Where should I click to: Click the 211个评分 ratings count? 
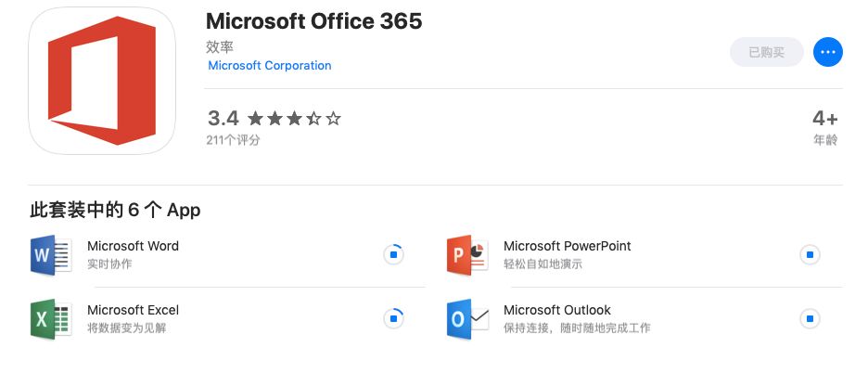point(233,140)
